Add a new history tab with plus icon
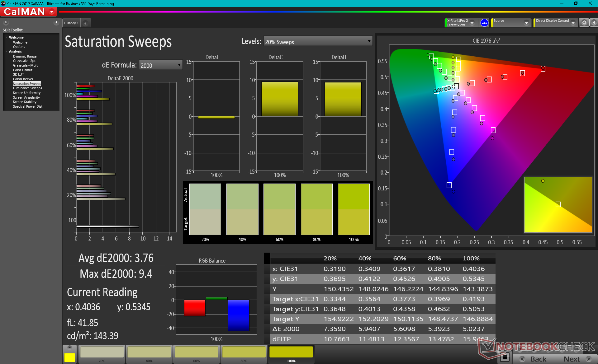This screenshot has height=364, width=598. (85, 23)
